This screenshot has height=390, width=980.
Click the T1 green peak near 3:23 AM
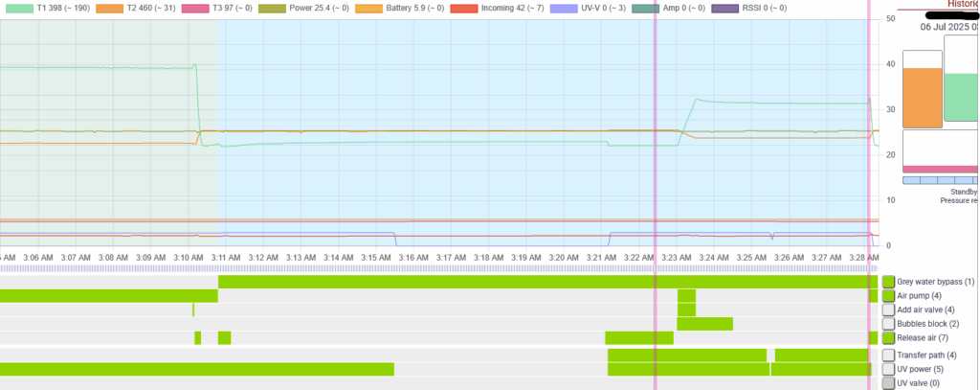pos(697,100)
